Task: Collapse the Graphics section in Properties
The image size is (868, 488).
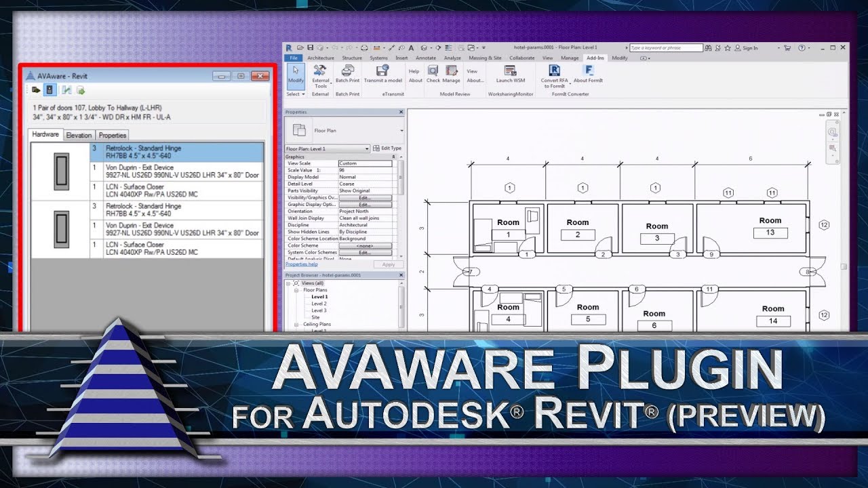Action: (x=393, y=157)
